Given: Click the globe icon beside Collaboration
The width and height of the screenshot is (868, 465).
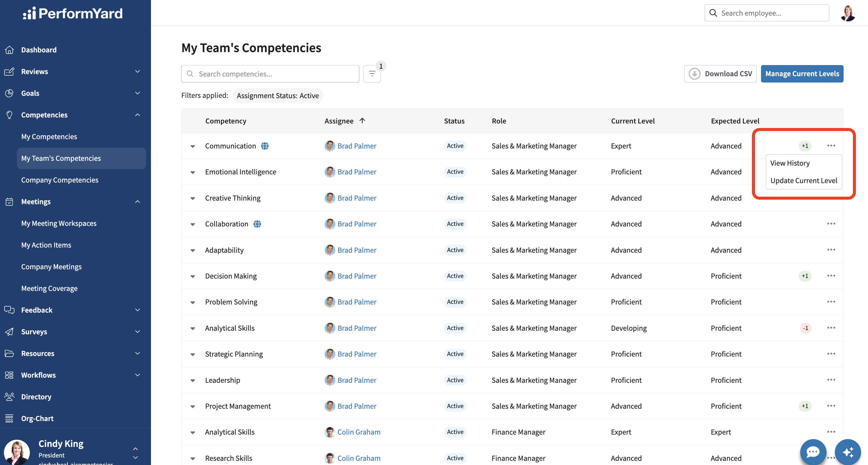Looking at the screenshot, I should (257, 224).
